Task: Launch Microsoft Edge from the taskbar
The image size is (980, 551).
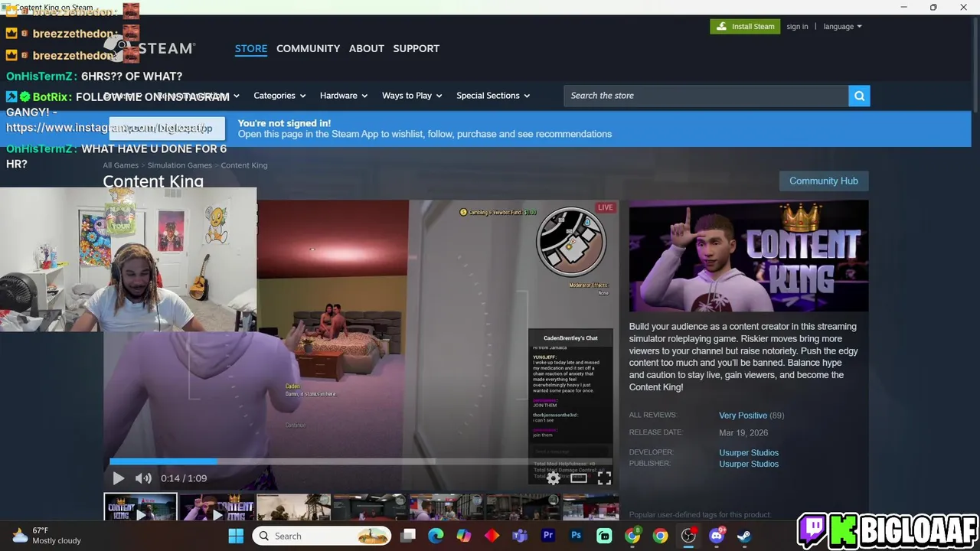Action: 436,536
